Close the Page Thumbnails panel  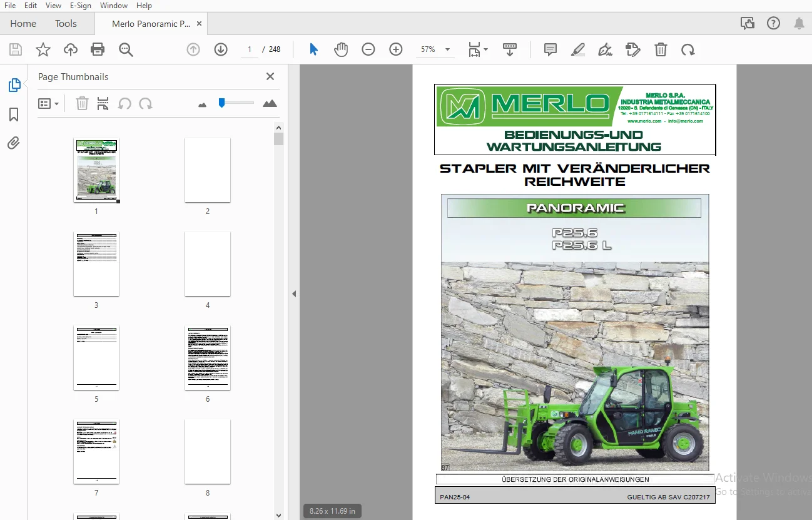click(x=270, y=76)
